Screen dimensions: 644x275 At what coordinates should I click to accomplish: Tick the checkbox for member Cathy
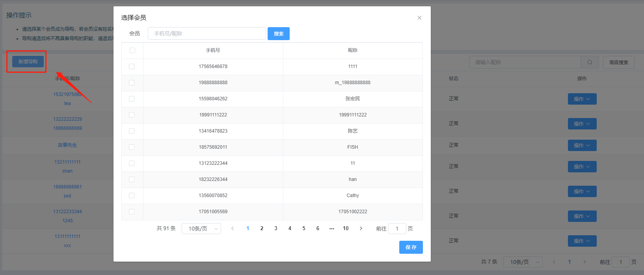coord(132,196)
